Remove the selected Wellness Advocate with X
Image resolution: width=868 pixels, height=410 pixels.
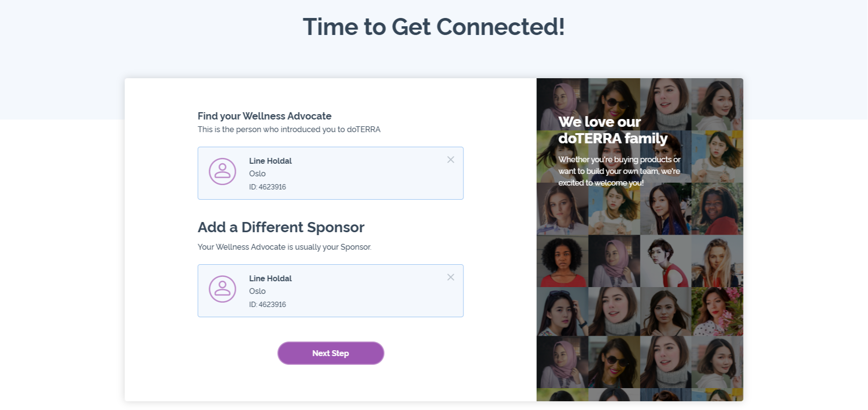pyautogui.click(x=451, y=160)
